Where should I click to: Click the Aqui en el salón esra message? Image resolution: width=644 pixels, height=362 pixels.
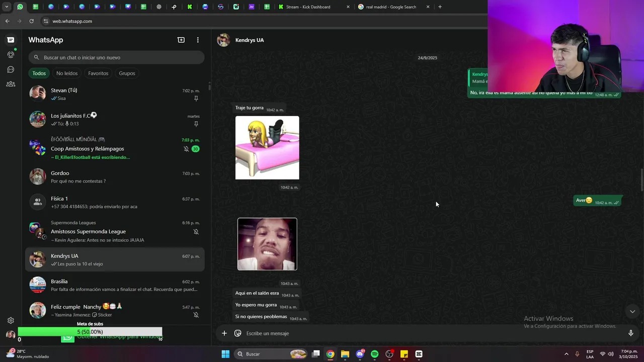(267, 294)
